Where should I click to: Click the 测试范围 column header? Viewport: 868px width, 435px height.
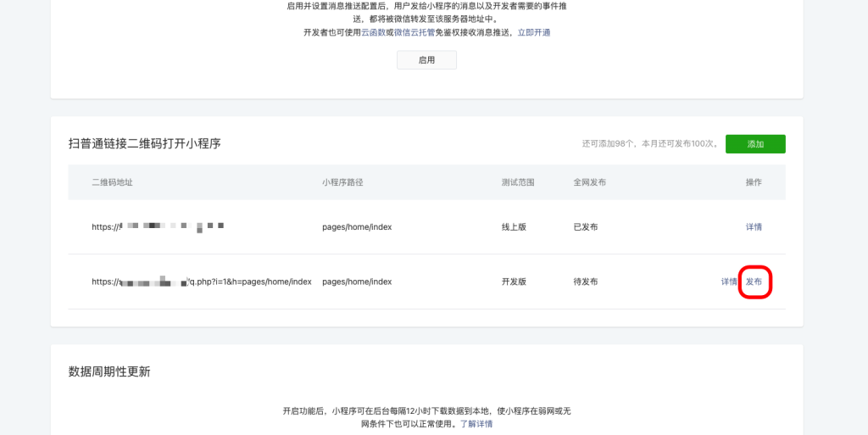pyautogui.click(x=518, y=182)
